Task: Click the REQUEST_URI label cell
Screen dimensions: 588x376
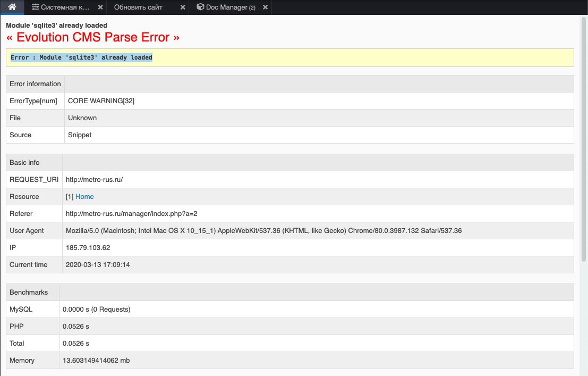Action: (34, 180)
